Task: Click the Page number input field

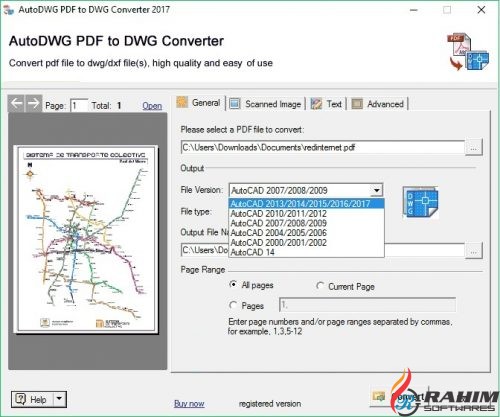Action: pyautogui.click(x=79, y=106)
